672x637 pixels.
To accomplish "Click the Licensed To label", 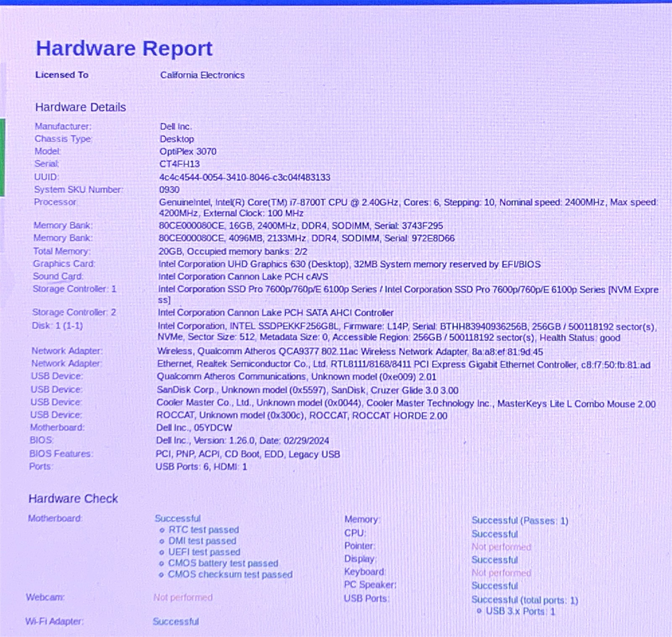I will (62, 75).
